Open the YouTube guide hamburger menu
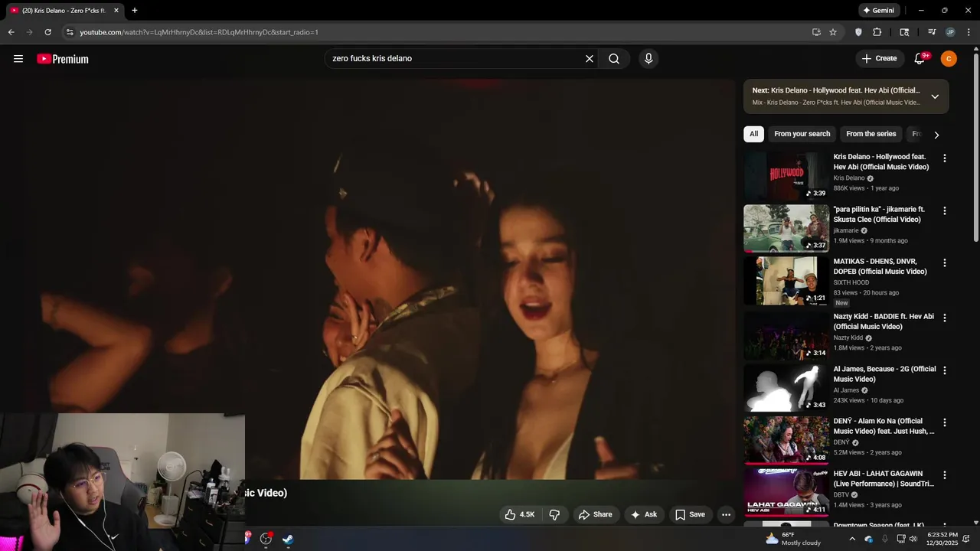 point(18,59)
